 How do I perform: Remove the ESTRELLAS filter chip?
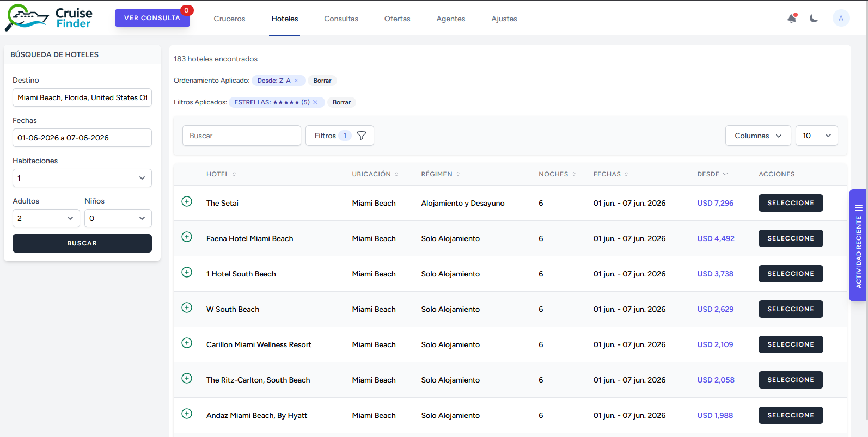(315, 102)
